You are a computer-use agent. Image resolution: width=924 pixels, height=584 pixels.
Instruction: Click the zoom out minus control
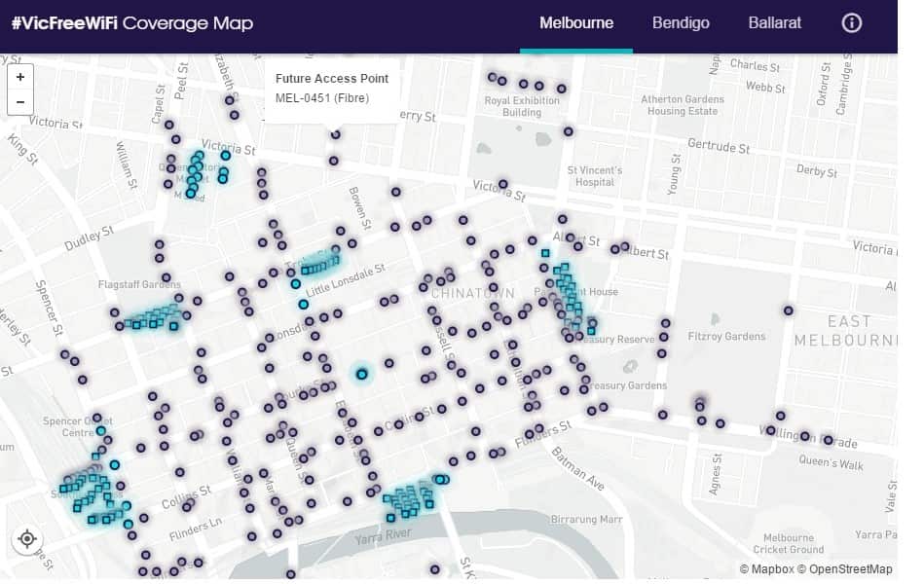[19, 99]
